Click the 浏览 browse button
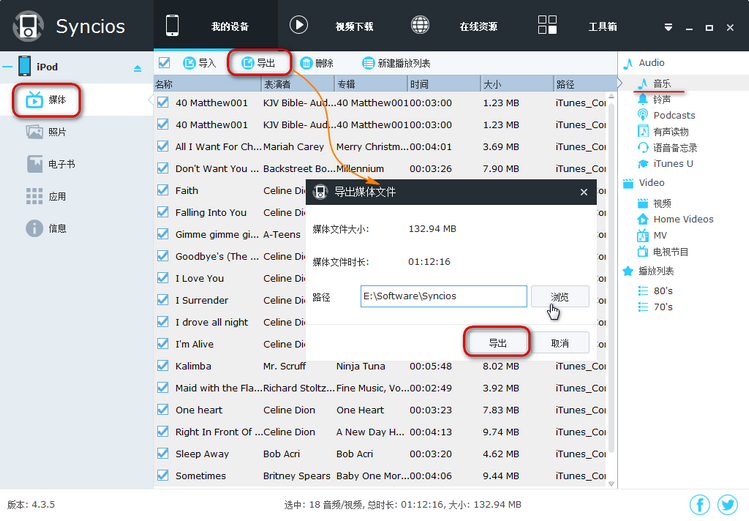Screen dimensions: 749x521 pyautogui.click(x=559, y=297)
